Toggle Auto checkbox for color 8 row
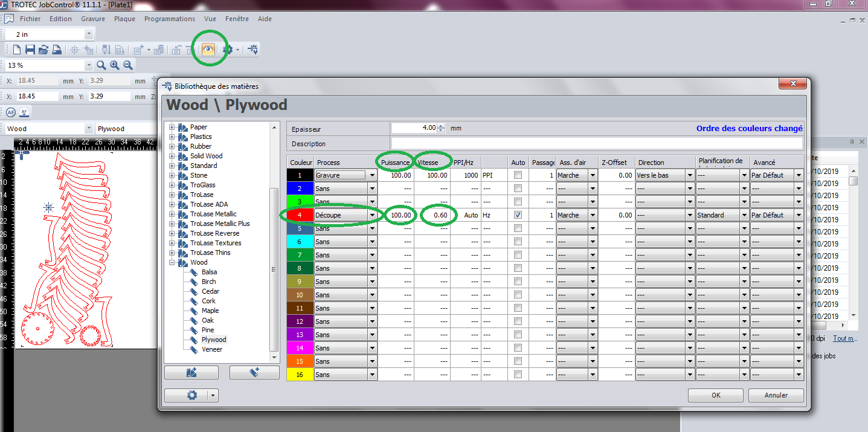This screenshot has height=432, width=868. tap(518, 268)
